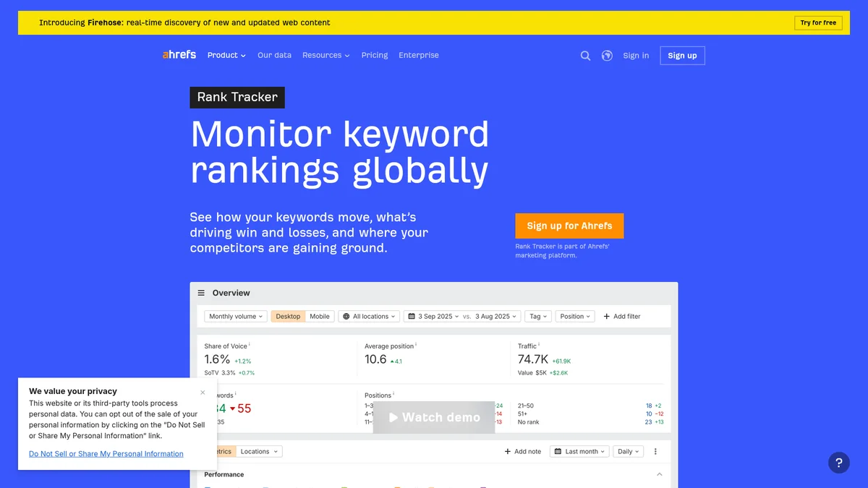Open the Enterprise page
Screen dimensions: 868x488
tap(419, 55)
